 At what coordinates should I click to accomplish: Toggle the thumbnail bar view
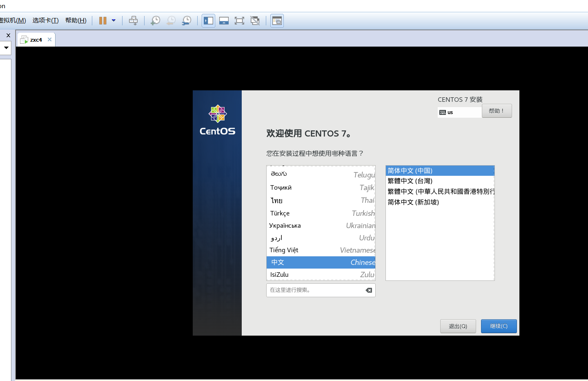pos(224,20)
